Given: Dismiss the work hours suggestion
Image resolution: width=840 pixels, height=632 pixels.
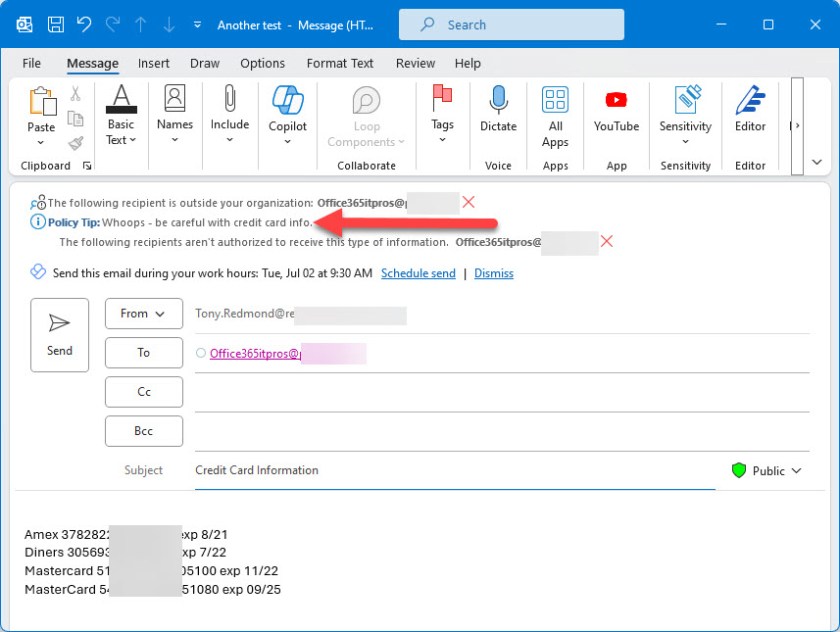Looking at the screenshot, I should (493, 273).
